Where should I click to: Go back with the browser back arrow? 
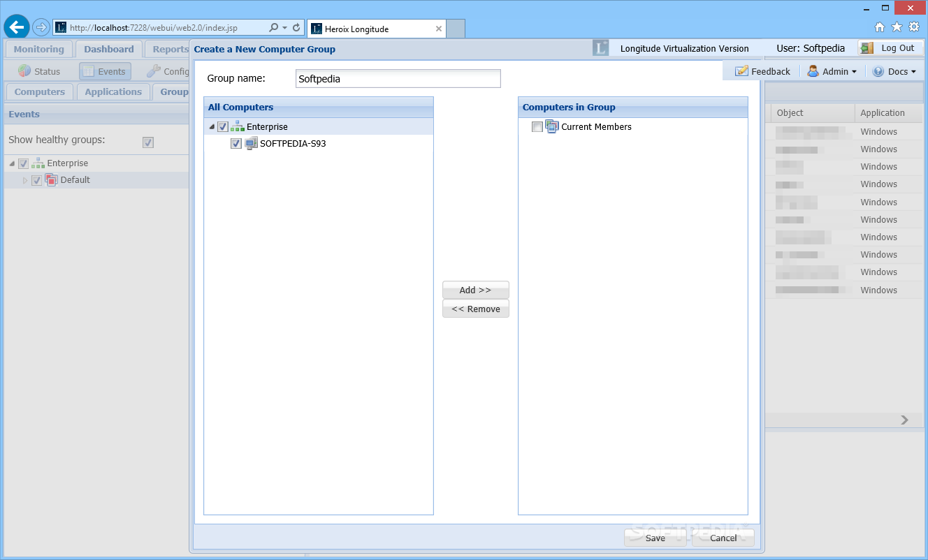pos(17,27)
